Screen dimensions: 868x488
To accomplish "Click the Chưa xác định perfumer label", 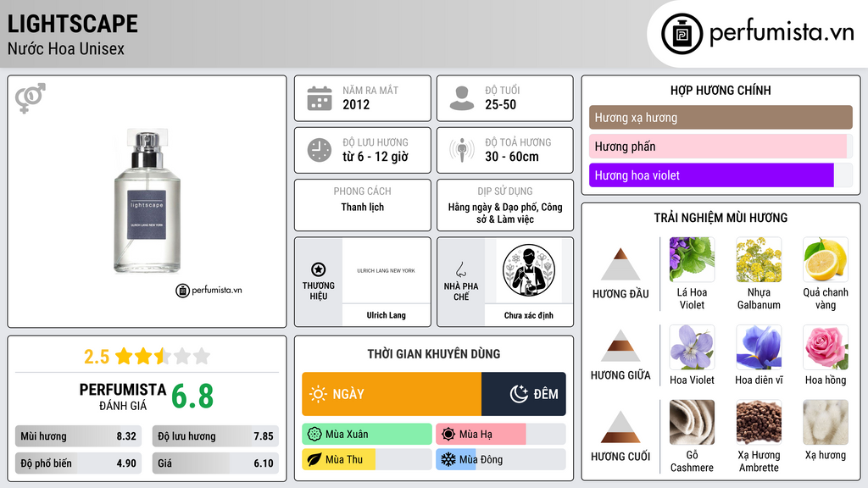I will click(x=529, y=315).
